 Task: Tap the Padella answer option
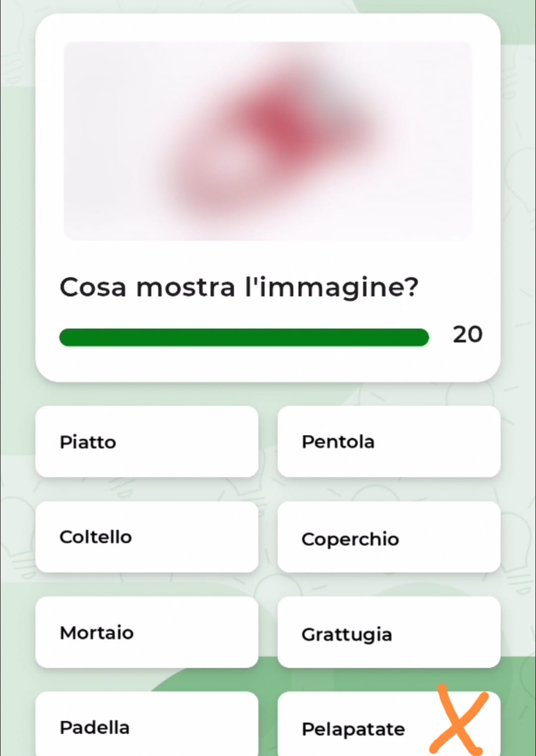point(147,724)
